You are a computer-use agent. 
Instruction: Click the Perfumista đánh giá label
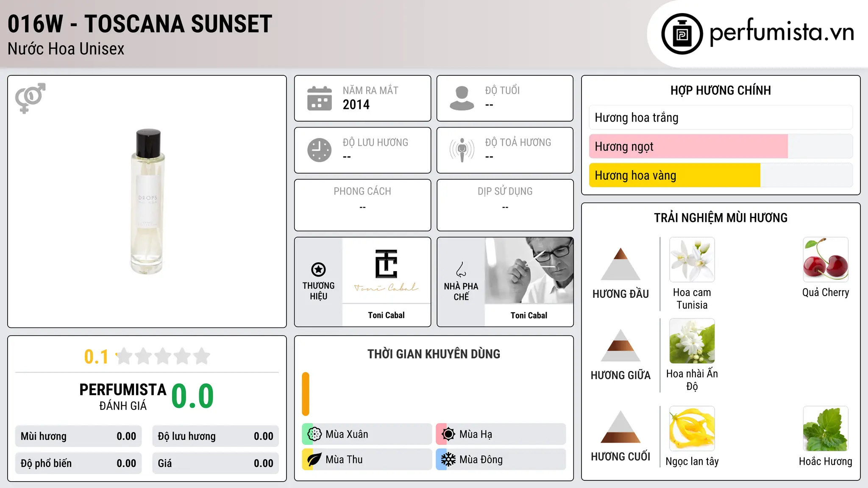[x=123, y=396]
